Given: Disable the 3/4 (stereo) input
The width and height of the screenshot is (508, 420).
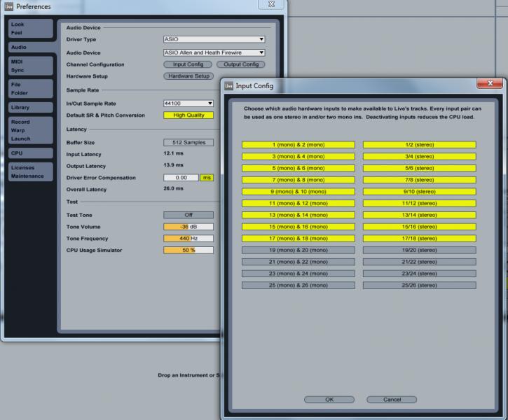Looking at the screenshot, I should [x=420, y=156].
